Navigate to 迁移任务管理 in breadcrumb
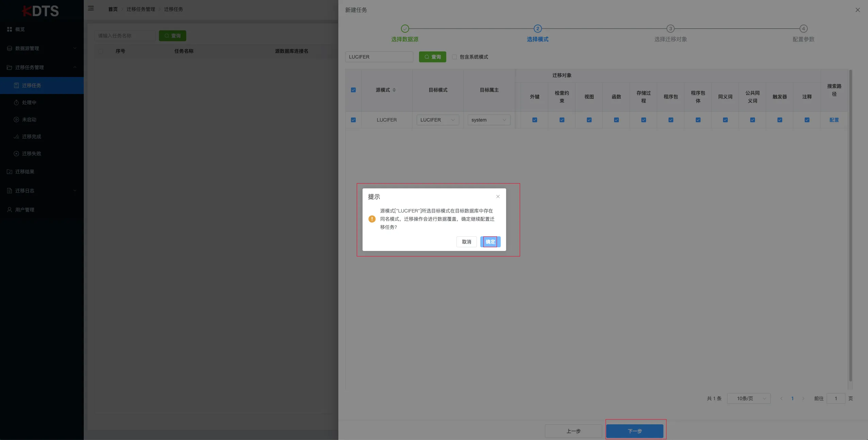 140,9
